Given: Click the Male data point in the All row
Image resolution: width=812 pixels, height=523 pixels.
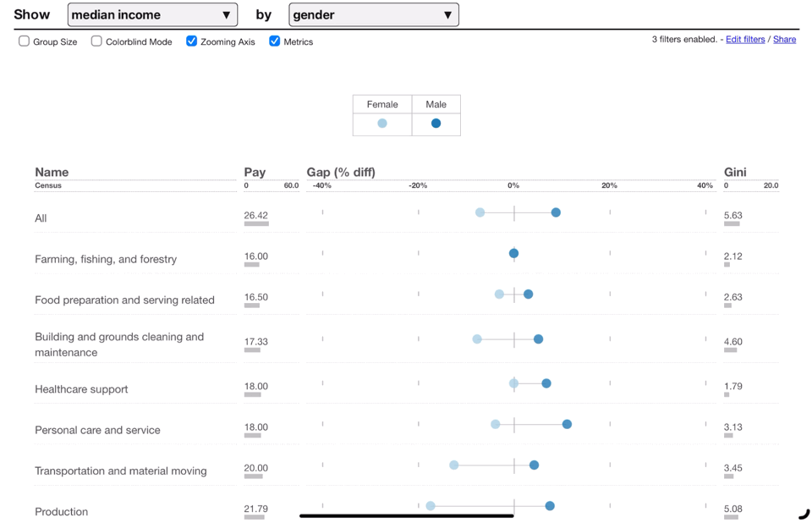Looking at the screenshot, I should click(556, 212).
